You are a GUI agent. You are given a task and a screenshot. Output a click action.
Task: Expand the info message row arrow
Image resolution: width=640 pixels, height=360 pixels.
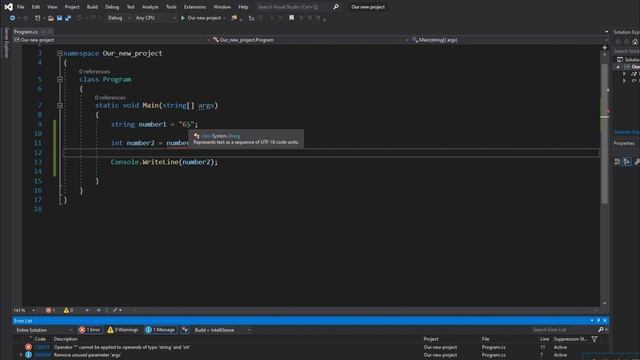(x=20, y=355)
